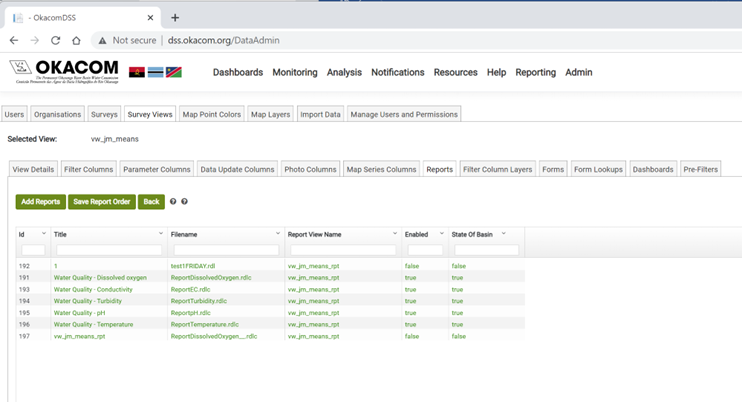Open the Reporting menu
The image size is (742, 402).
pos(536,72)
